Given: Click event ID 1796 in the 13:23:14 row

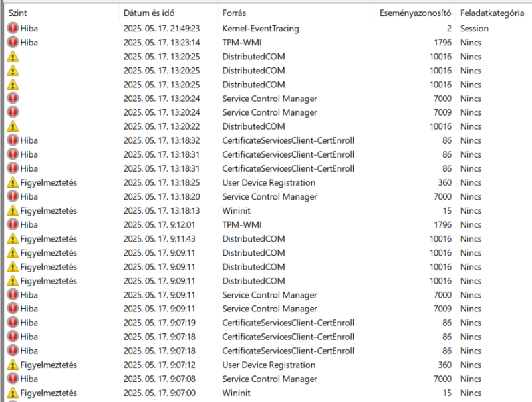Looking at the screenshot, I should pyautogui.click(x=442, y=43).
